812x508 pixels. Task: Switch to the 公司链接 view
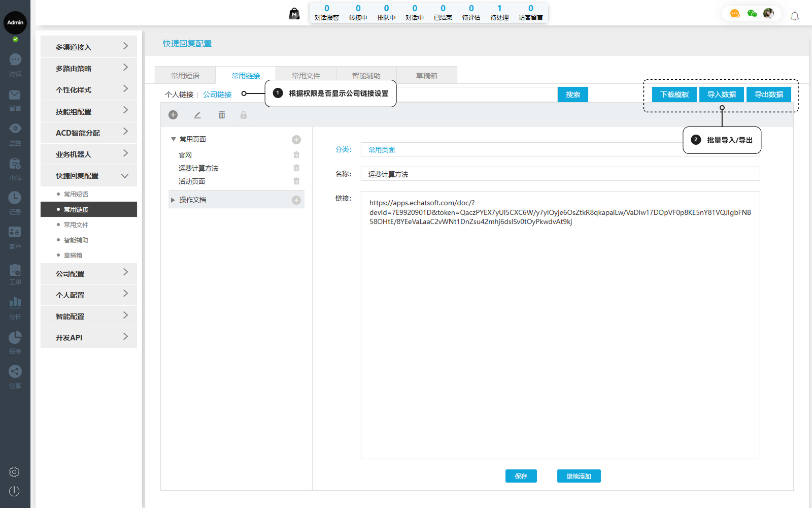(x=217, y=94)
